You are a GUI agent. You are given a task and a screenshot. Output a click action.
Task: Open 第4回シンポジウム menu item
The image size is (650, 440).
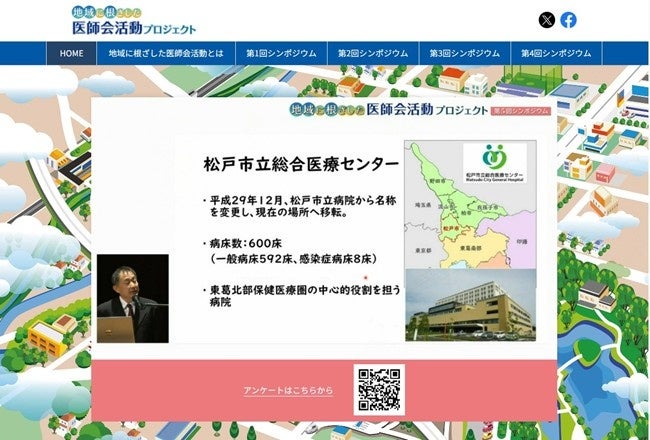(x=556, y=53)
